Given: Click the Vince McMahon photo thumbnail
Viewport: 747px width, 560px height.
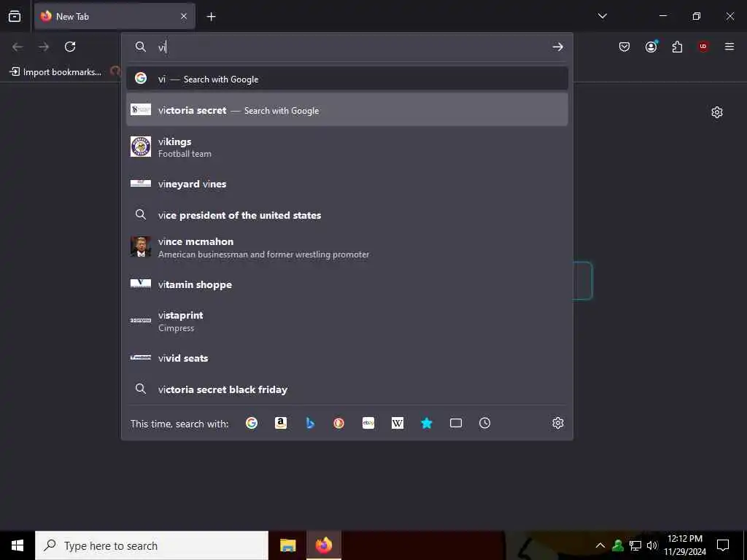Looking at the screenshot, I should [141, 246].
